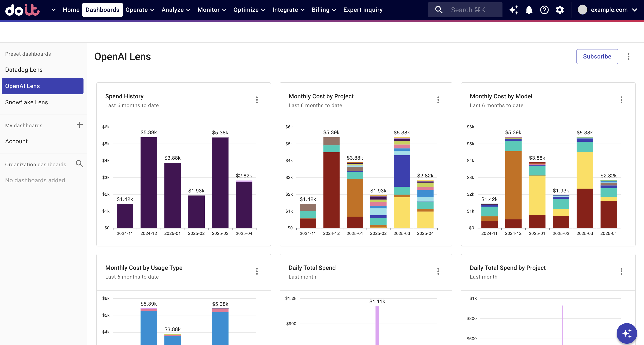
Task: Open the Operate dropdown menu
Action: coord(140,10)
